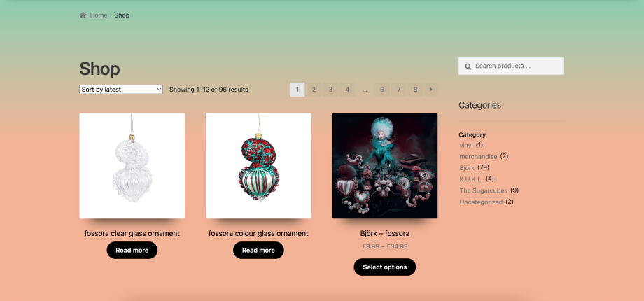The height and width of the screenshot is (301, 644).
Task: Filter by vinyl category
Action: click(466, 145)
